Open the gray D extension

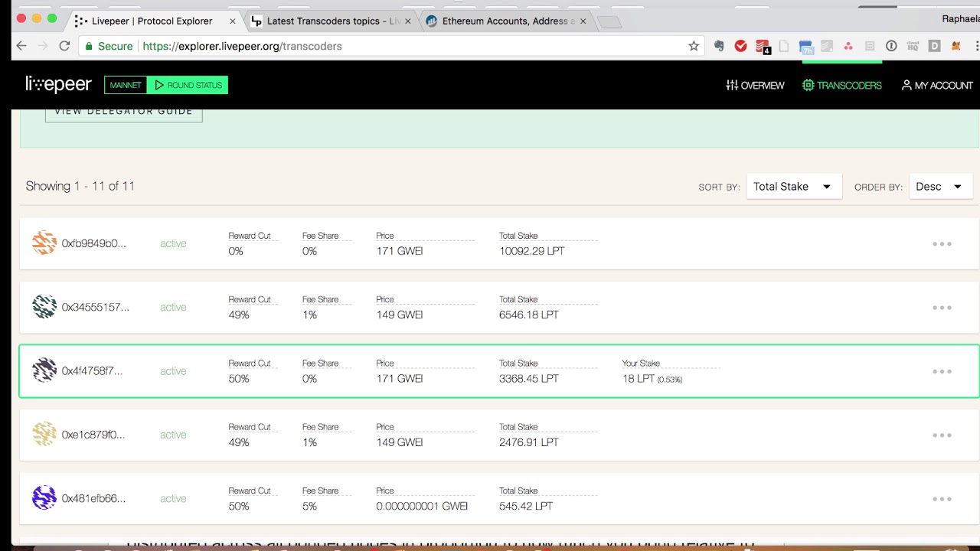(x=934, y=46)
